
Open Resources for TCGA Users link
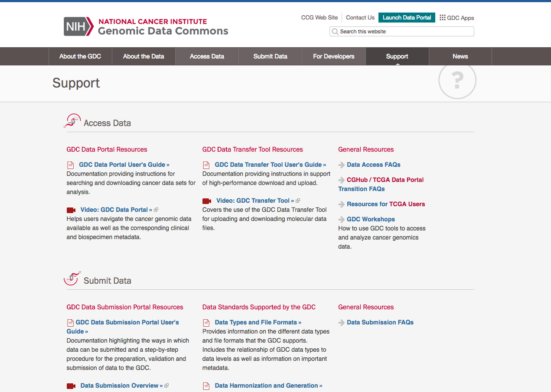(385, 204)
